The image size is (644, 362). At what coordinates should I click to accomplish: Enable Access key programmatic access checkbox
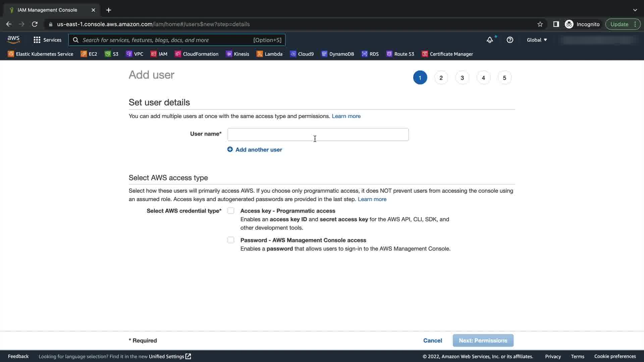[231, 211]
